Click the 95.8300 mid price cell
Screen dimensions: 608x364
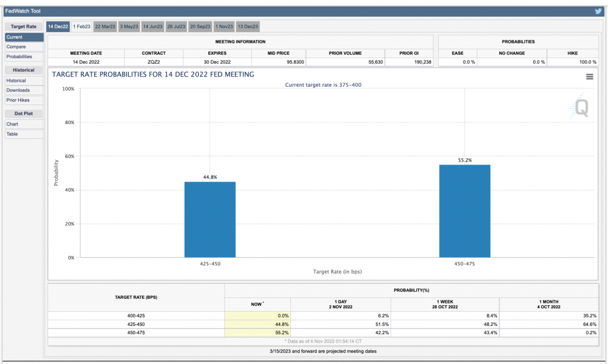[x=278, y=62]
